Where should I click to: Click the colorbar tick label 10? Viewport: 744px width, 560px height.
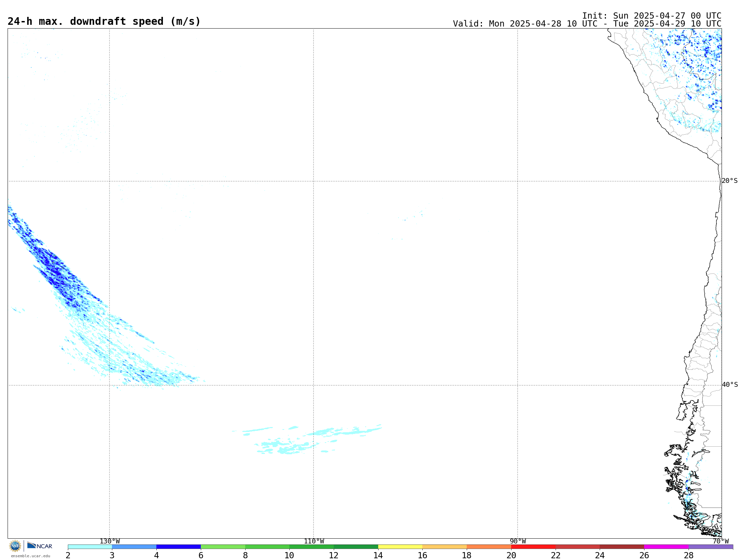[289, 555]
